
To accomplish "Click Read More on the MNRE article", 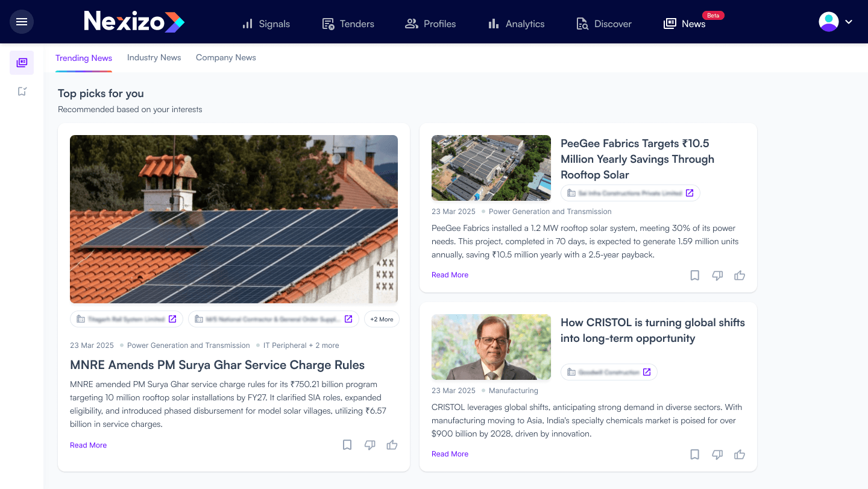I will coord(88,445).
